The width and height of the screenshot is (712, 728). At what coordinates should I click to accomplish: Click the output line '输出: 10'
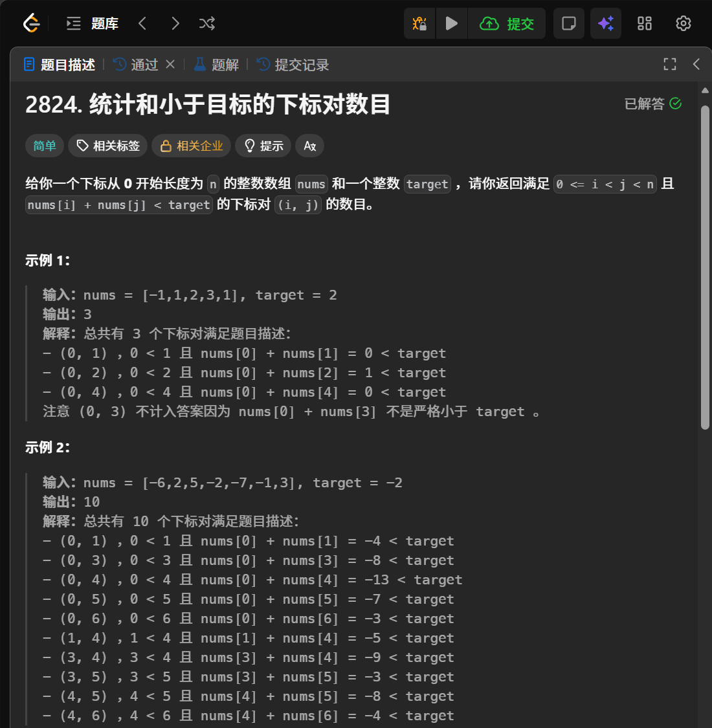[x=72, y=502]
